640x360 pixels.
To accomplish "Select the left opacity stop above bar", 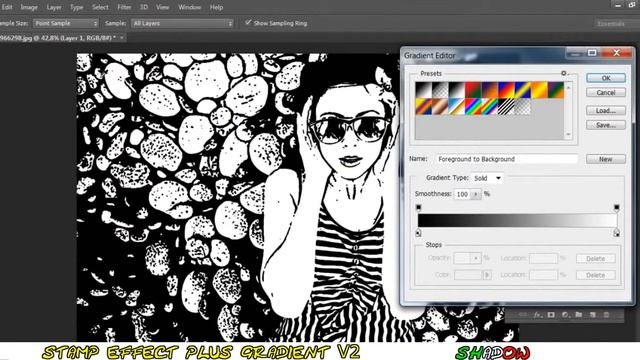I will click(418, 208).
